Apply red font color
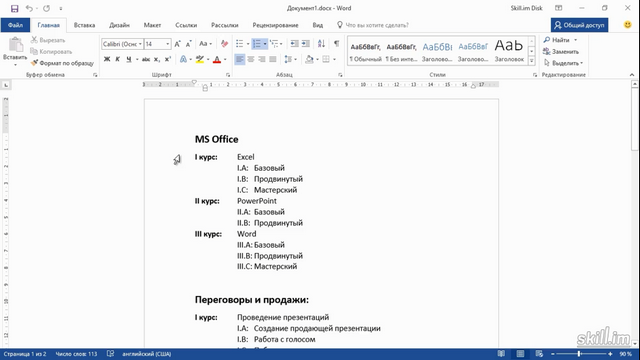The width and height of the screenshot is (640, 360). (217, 60)
